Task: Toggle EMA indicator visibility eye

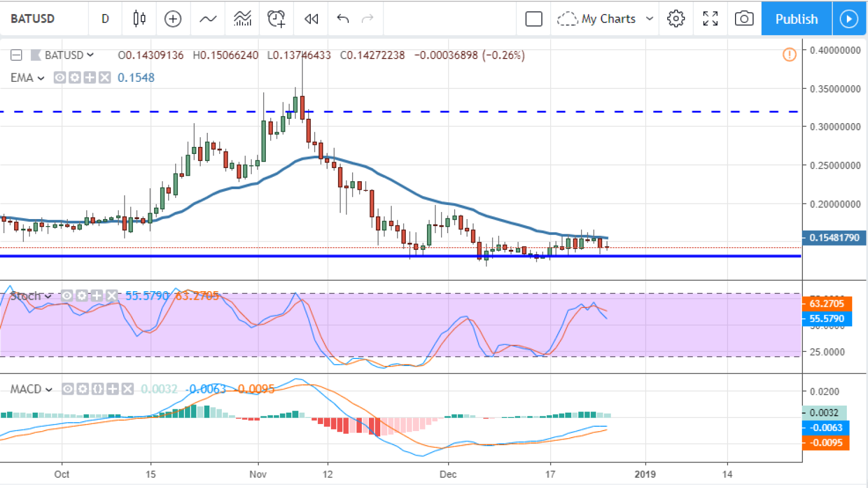Action: (x=60, y=78)
